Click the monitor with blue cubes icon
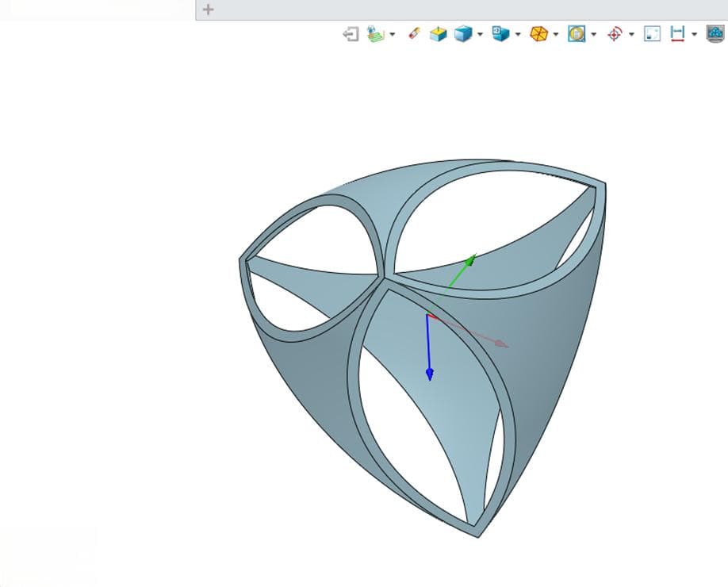This screenshot has height=587, width=728. coord(715,34)
